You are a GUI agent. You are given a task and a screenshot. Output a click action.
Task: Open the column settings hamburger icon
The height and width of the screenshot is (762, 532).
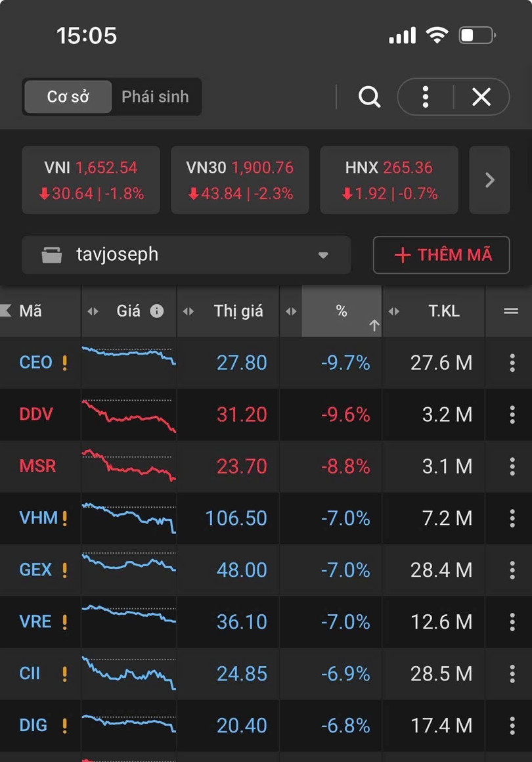tap(511, 311)
